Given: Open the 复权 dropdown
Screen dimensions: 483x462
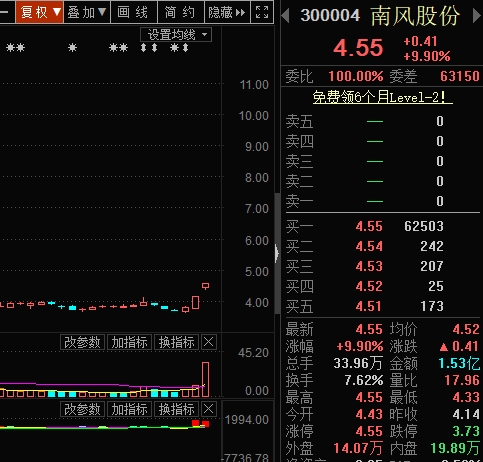Looking at the screenshot, I should click(x=40, y=12).
